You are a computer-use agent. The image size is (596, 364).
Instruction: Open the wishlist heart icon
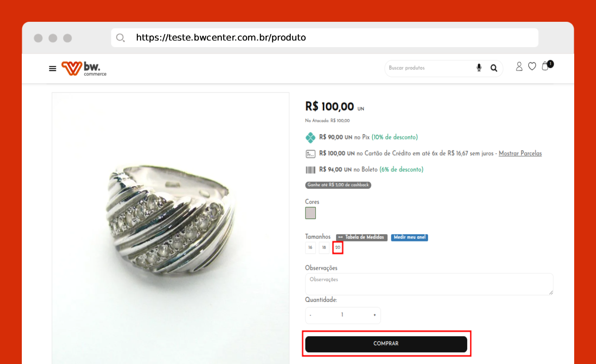click(532, 66)
